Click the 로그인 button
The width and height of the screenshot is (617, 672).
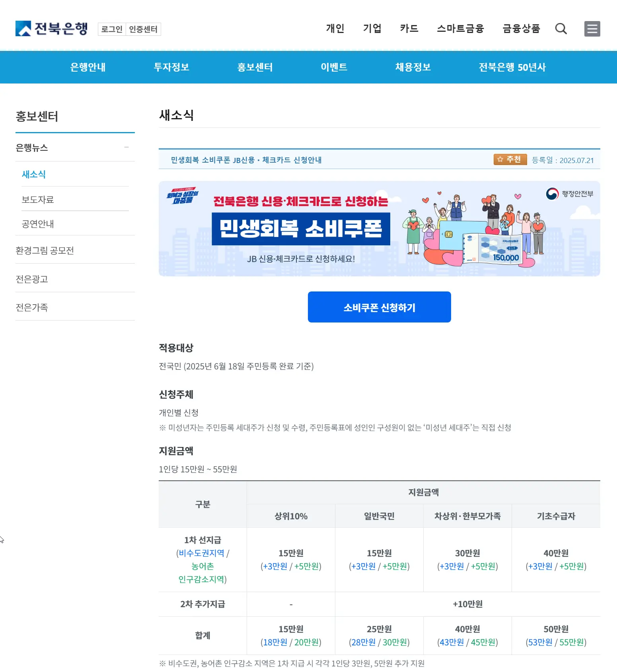[x=112, y=29]
